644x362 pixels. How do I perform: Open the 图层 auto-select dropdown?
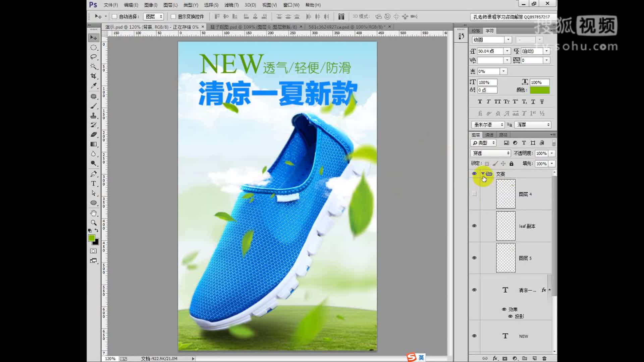point(154,16)
